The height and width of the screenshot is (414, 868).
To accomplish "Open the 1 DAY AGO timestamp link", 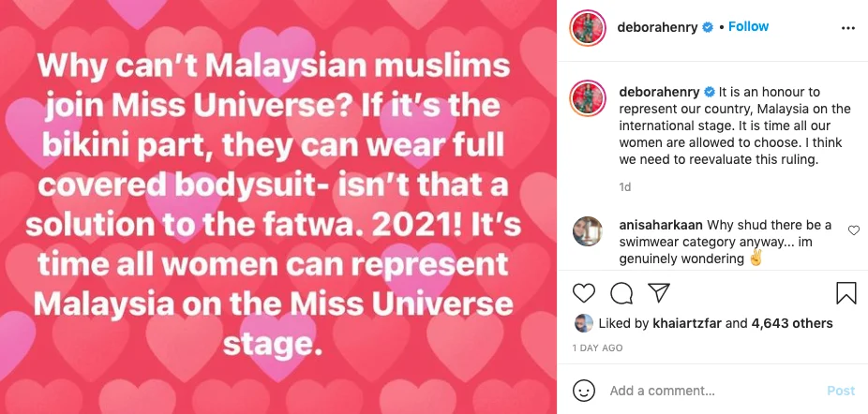I will click(x=598, y=348).
